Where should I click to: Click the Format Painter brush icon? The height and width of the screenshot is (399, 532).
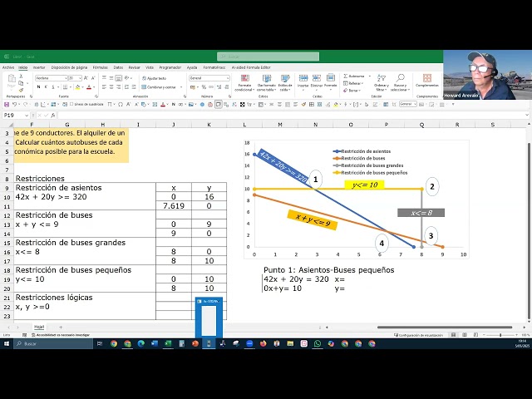point(21,90)
